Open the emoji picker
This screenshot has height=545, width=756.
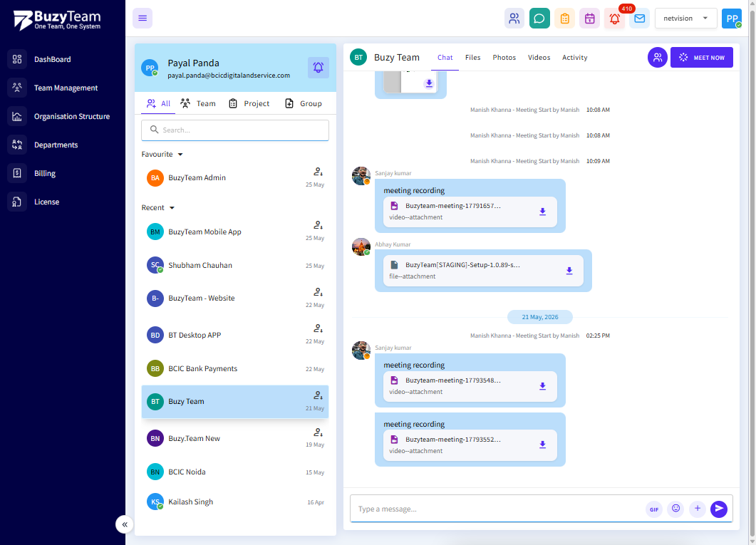[675, 509]
